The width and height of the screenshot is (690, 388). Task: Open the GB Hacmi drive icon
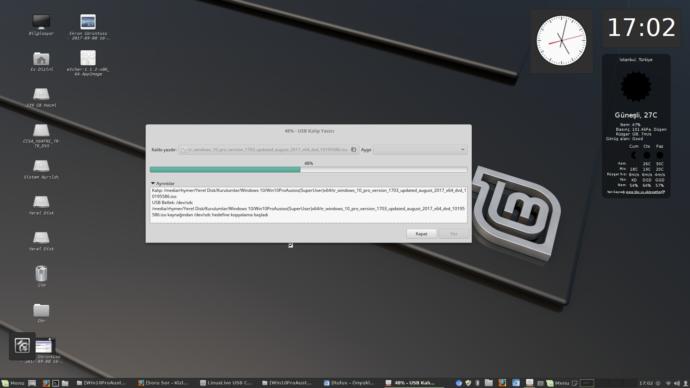click(x=41, y=94)
